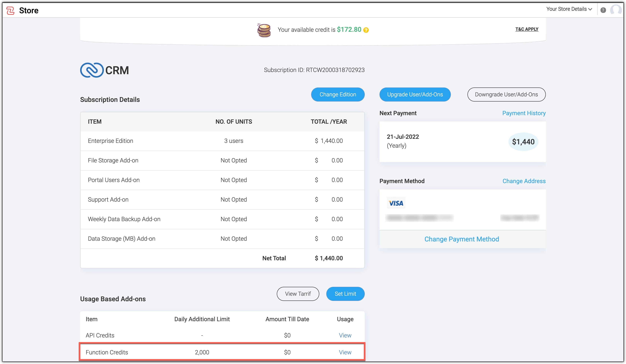
Task: Click Weekly Data Backup Add-on row
Action: point(222,219)
